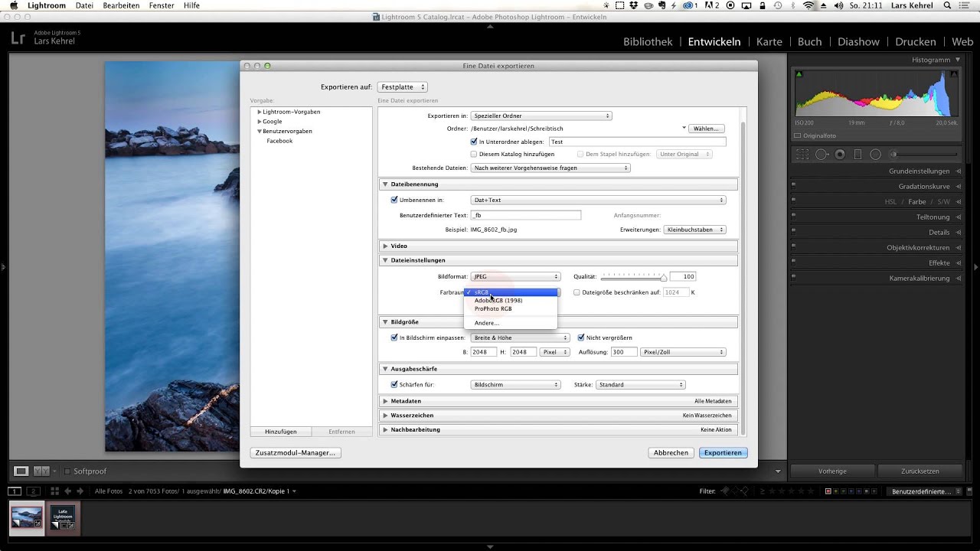Select the Crop Overlay tool

point(802,155)
